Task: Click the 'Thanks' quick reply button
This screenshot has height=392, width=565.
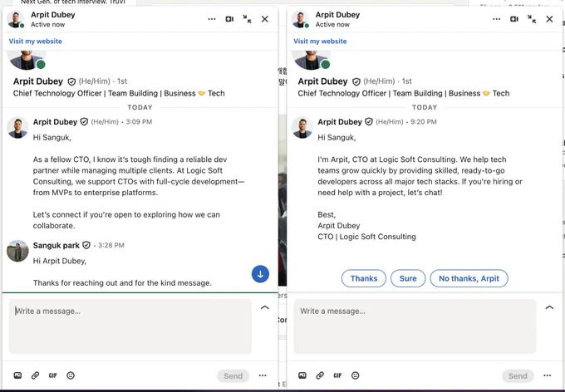Action: (364, 278)
